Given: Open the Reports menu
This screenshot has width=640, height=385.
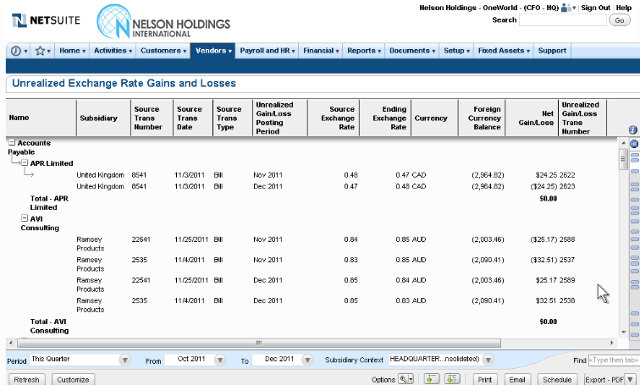Looking at the screenshot, I should click(364, 51).
